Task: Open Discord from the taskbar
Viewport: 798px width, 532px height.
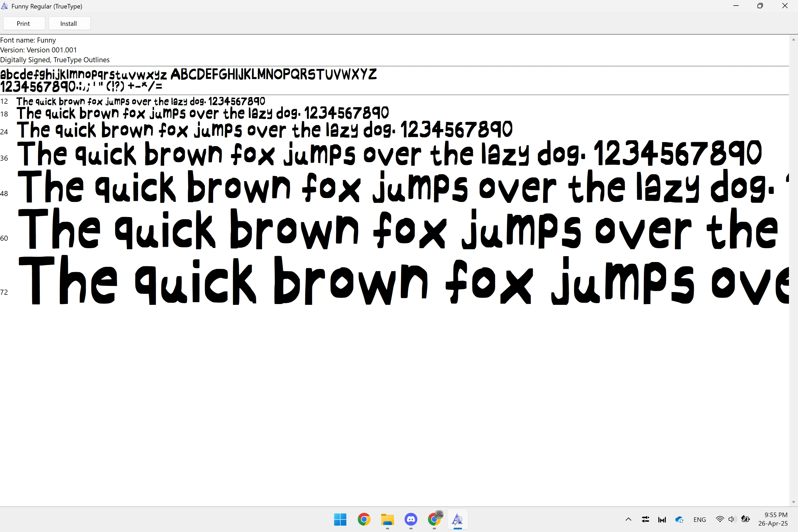Action: (411, 519)
